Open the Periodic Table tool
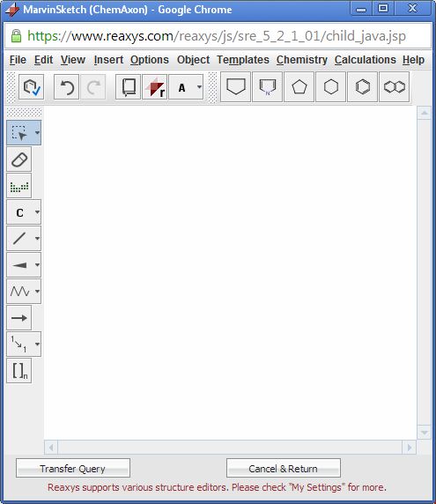 pyautogui.click(x=19, y=186)
